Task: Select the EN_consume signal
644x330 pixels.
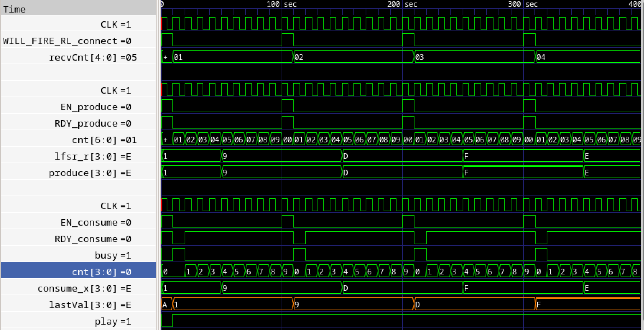Action: tap(96, 222)
